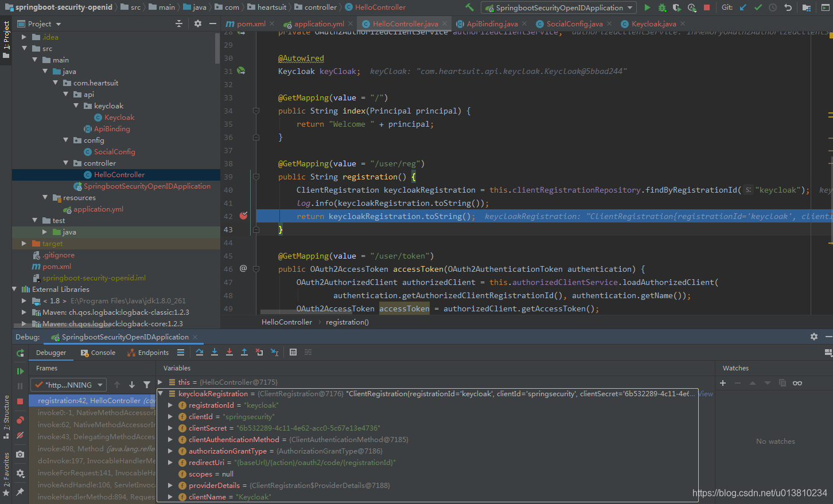Screen dimensions: 833x504
Task: Mute breakpoints slashed circle icon
Action: click(x=20, y=435)
